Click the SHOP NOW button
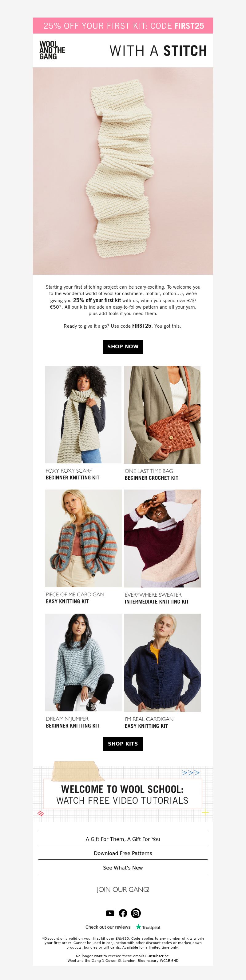 pyautogui.click(x=123, y=346)
